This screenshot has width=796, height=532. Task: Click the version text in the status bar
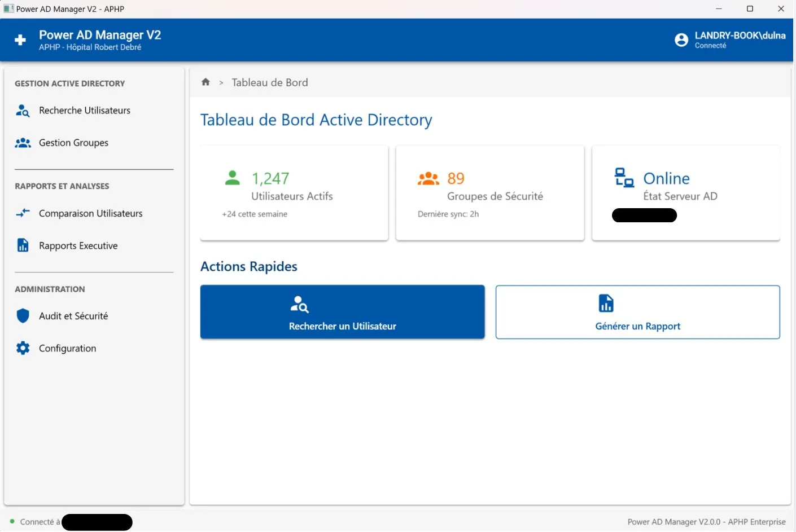pyautogui.click(x=707, y=522)
